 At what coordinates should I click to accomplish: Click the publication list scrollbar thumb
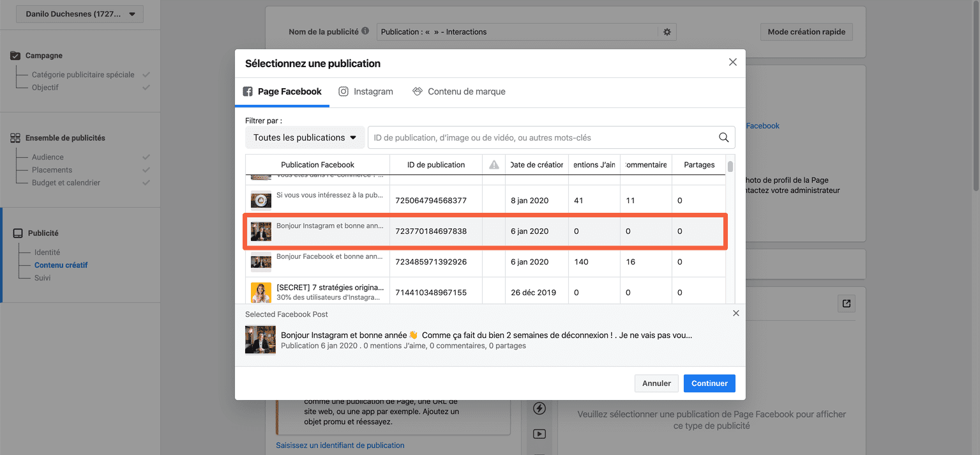[730, 166]
